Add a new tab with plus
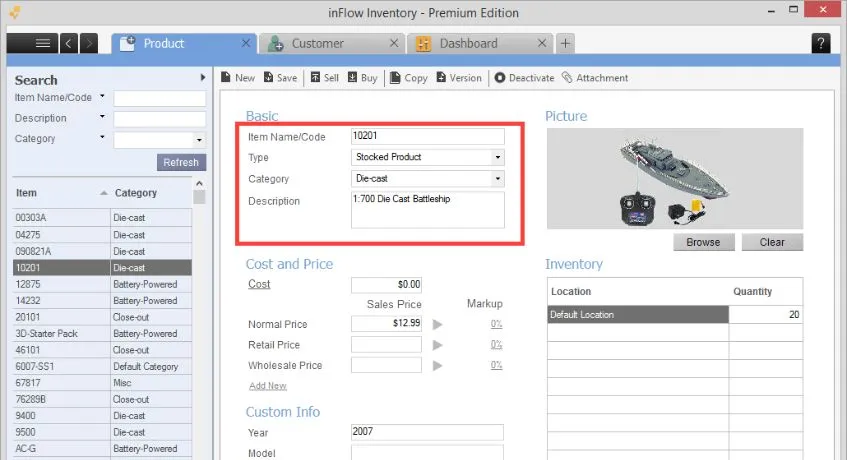The image size is (847, 460). (566, 44)
